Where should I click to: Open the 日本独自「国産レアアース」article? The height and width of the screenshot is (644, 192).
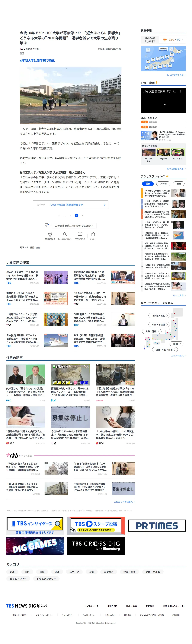click(37, 340)
